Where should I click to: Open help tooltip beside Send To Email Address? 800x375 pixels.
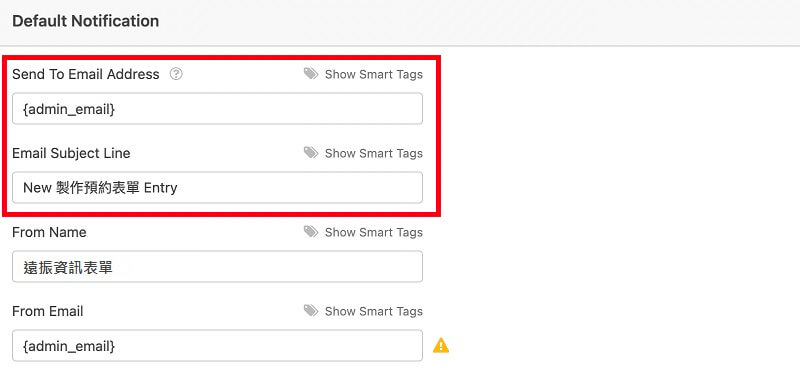176,74
